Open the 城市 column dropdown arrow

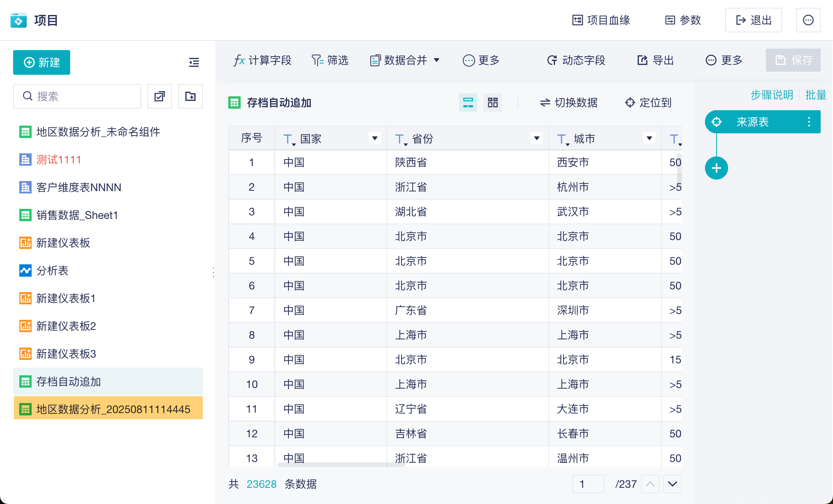point(649,138)
